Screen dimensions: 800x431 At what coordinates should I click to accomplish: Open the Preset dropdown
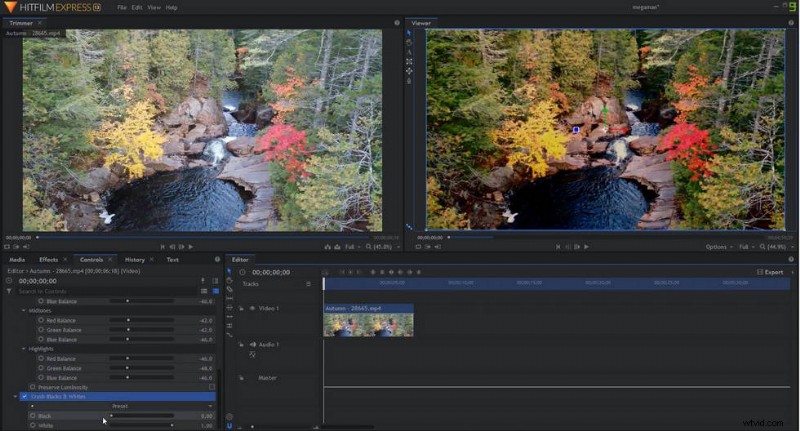click(121, 407)
